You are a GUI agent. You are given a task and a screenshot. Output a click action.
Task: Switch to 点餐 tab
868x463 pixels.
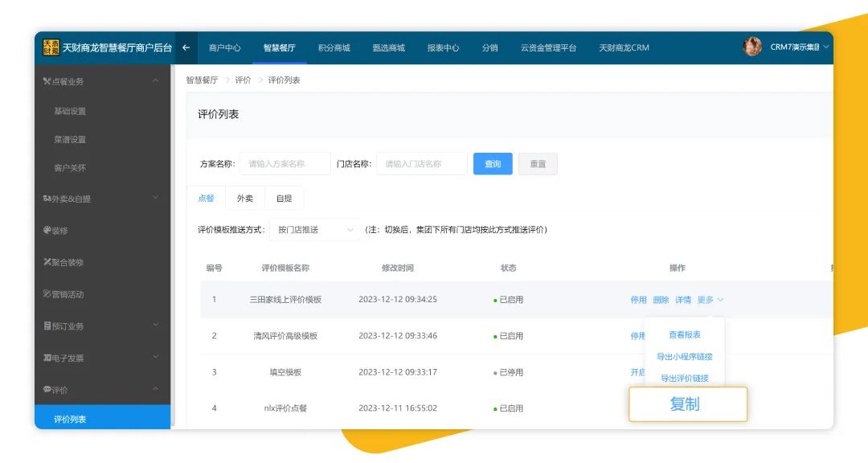[206, 199]
